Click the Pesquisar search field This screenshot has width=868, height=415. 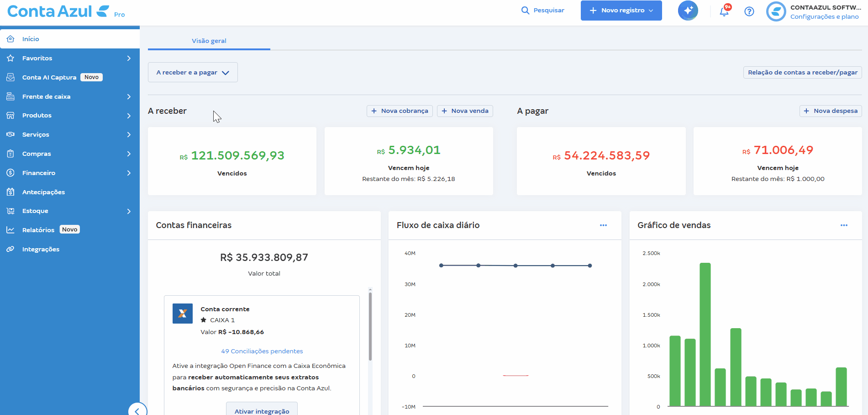[x=543, y=11]
